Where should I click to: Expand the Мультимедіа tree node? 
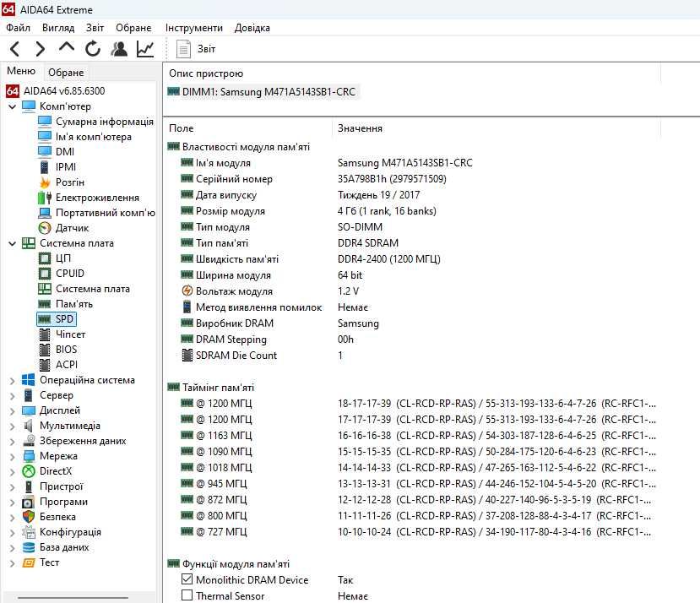click(12, 426)
